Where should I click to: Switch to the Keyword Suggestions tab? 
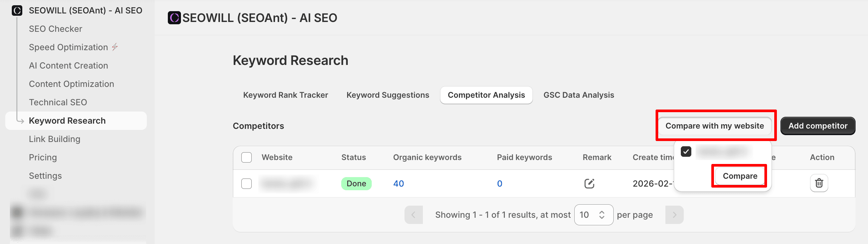click(x=387, y=95)
